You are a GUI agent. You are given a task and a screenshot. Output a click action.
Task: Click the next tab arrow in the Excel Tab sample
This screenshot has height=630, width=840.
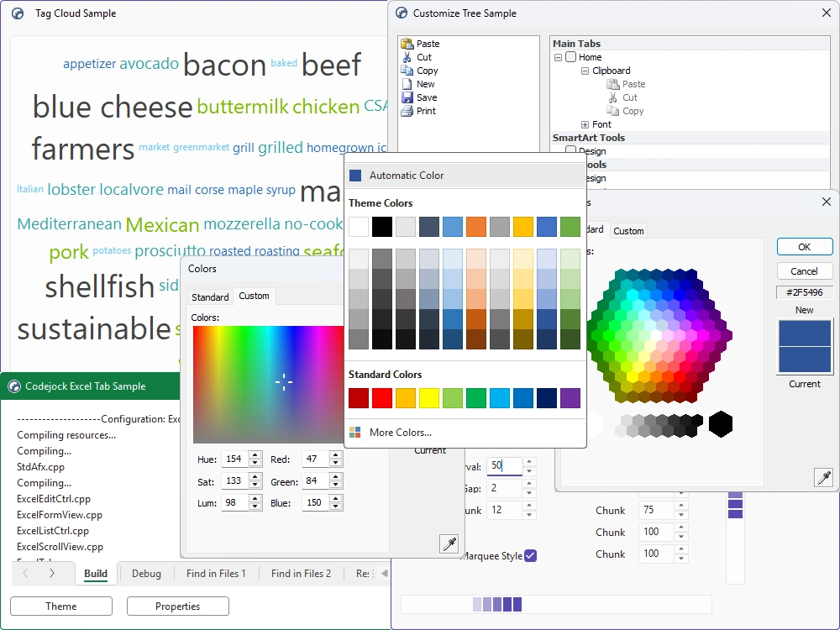(52, 573)
